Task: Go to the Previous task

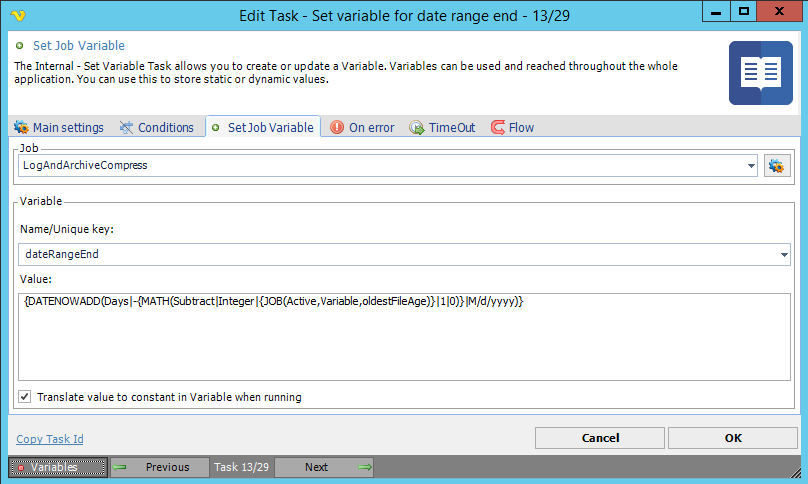Action: pos(160,467)
